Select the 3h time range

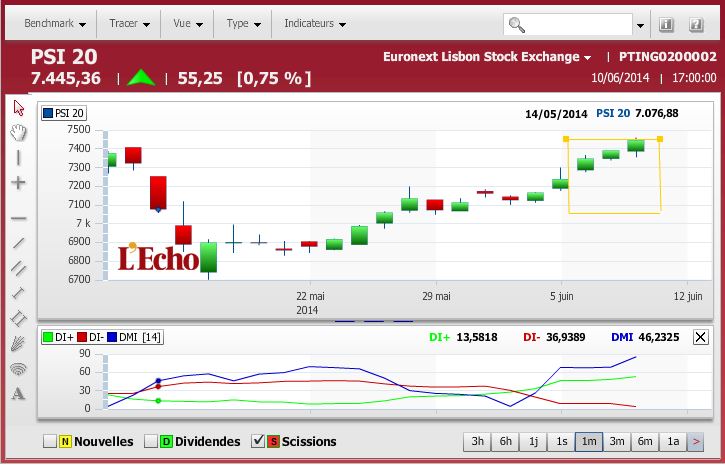coord(478,441)
